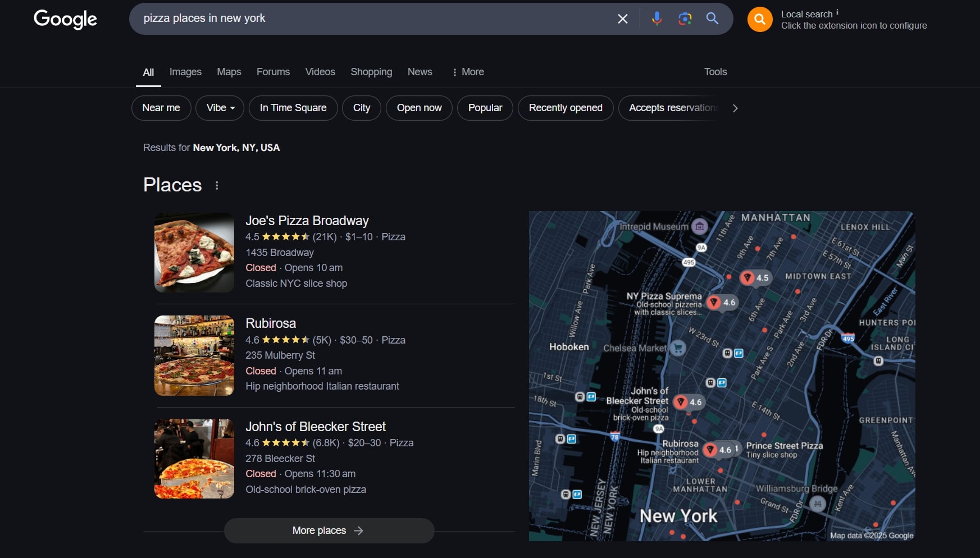Click the Chelsea Market shopping cart marker

678,348
